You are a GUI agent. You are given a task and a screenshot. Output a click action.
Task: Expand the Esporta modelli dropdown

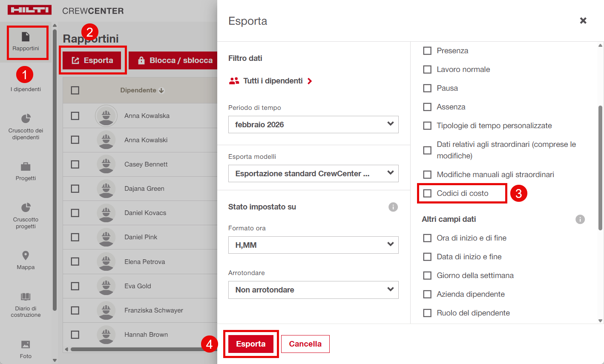[313, 174]
